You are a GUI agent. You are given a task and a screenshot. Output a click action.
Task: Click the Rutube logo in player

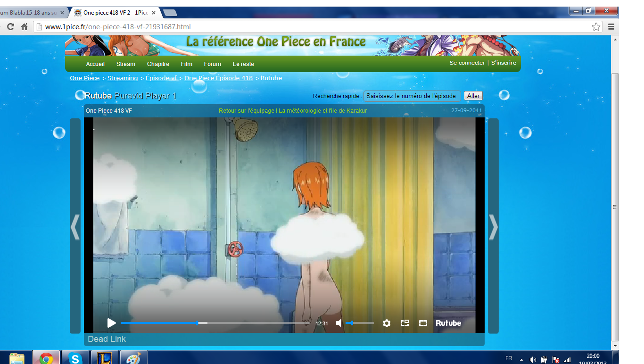point(448,323)
